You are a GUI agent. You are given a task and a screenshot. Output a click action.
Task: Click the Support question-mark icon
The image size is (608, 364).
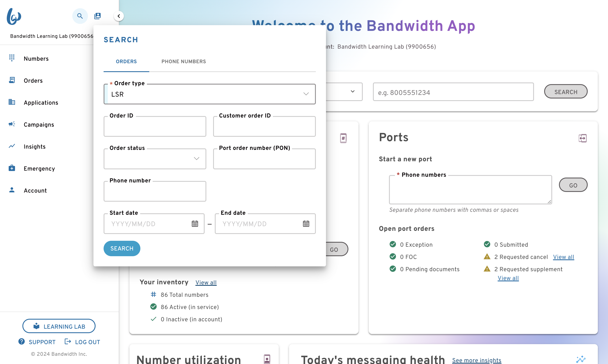(22, 341)
